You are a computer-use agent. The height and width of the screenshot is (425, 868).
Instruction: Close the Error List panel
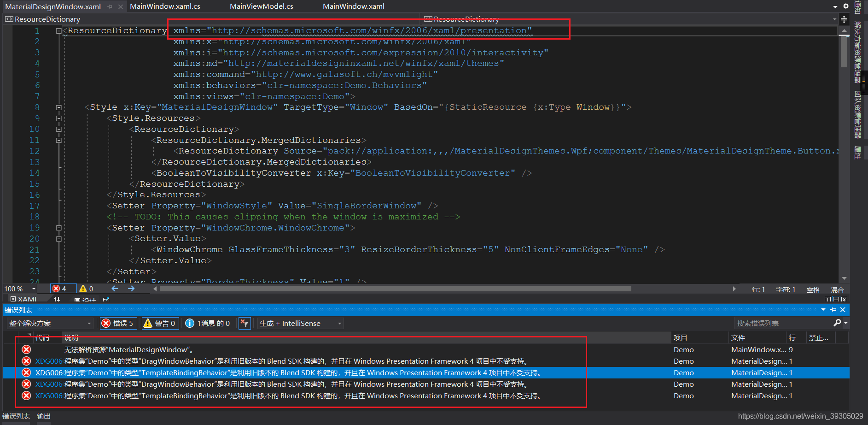843,310
